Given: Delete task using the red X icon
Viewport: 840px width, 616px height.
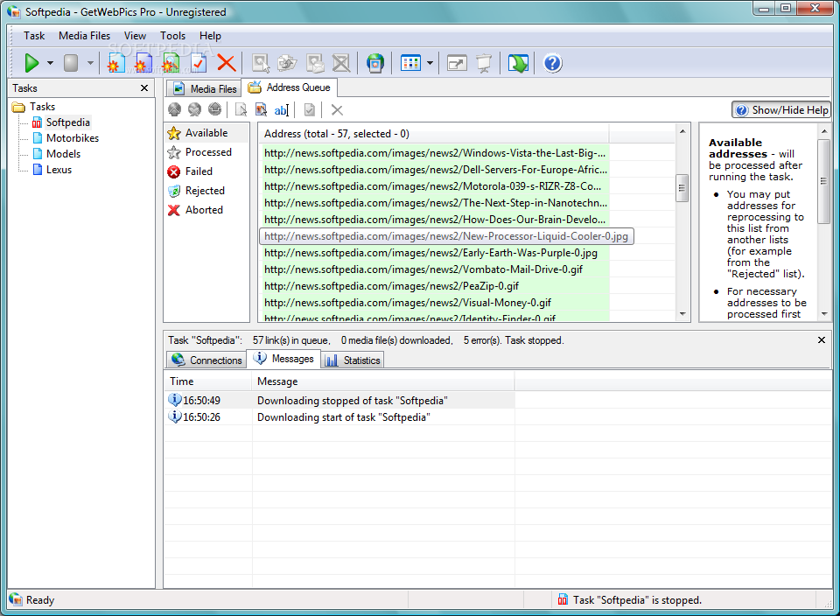Looking at the screenshot, I should point(226,63).
